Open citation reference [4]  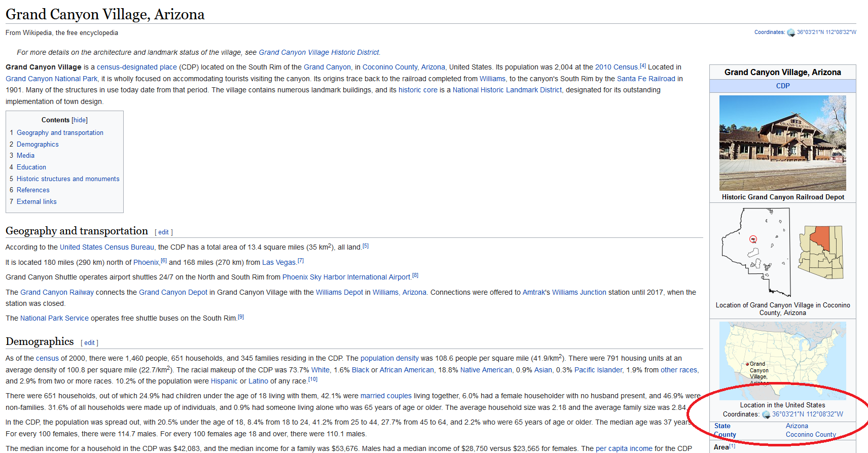tap(643, 65)
